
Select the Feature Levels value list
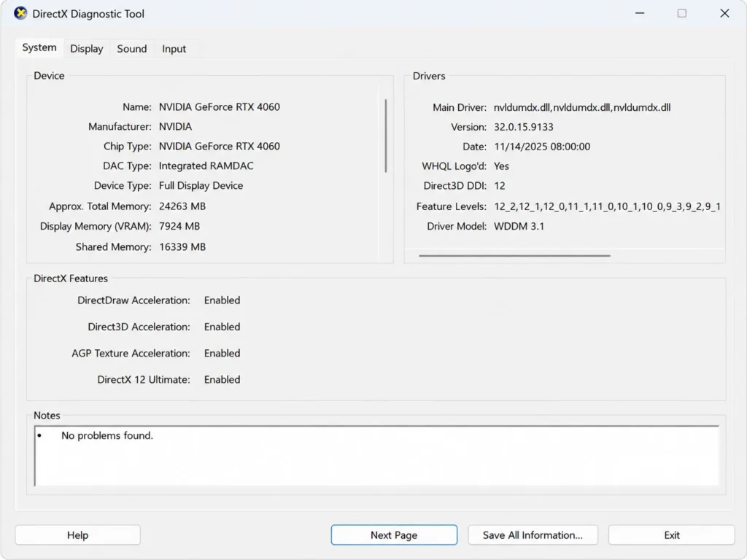coord(608,206)
